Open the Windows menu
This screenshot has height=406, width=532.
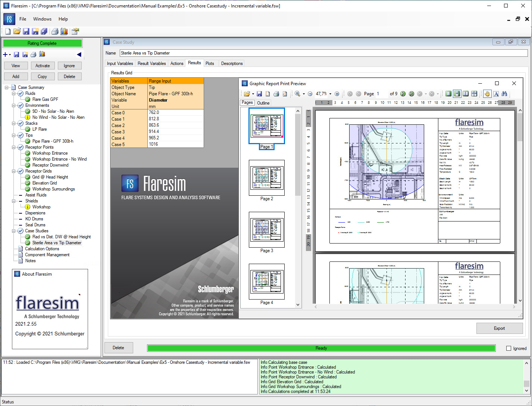point(43,19)
